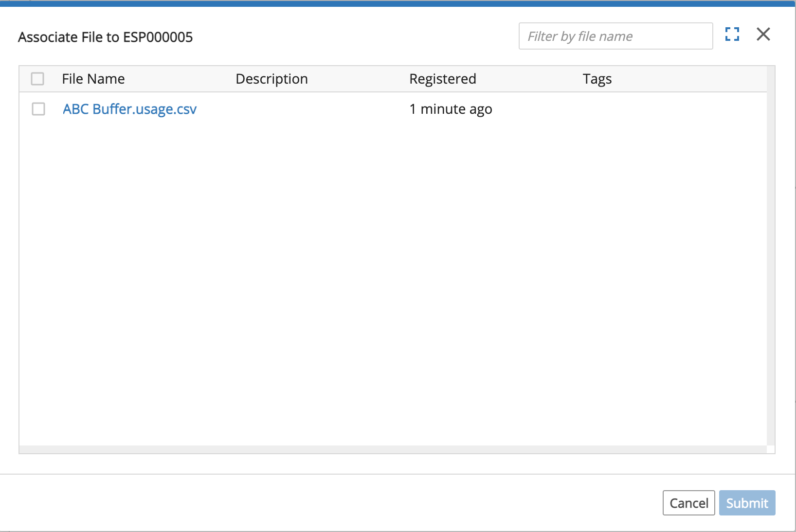Select the '1 minute ago' registered cell
This screenshot has width=796, height=532.
coord(451,109)
